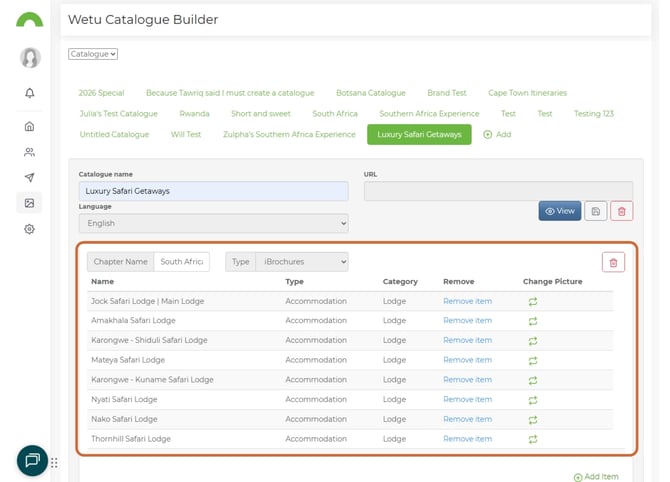Select the Southern Africa Experience tab
Image resolution: width=670 pixels, height=482 pixels.
[x=429, y=114]
